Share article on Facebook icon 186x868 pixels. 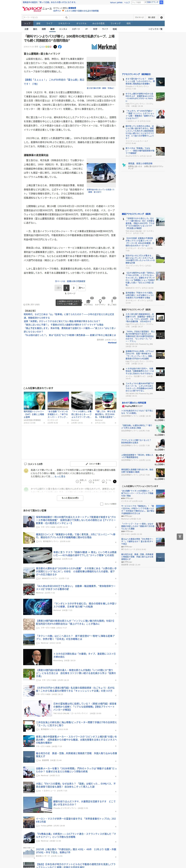[60, 47]
